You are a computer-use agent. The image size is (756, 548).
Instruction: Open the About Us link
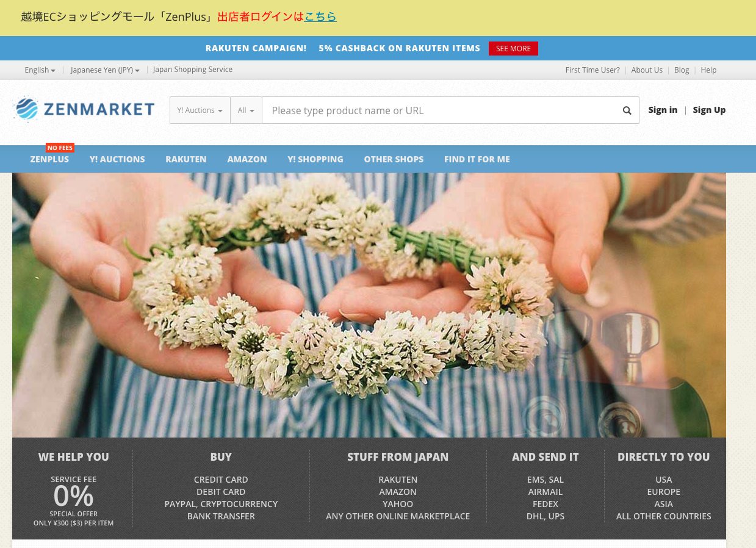point(647,70)
